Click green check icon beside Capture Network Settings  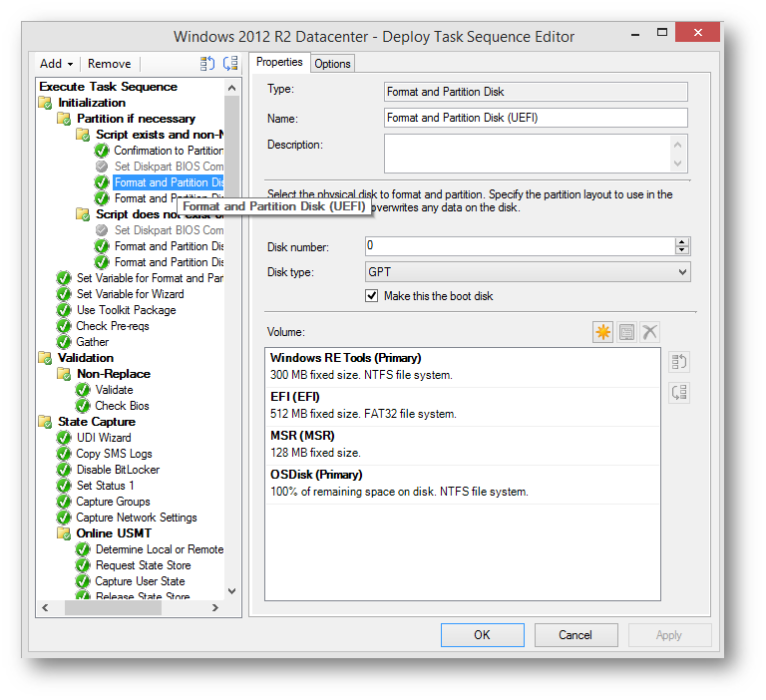click(64, 518)
